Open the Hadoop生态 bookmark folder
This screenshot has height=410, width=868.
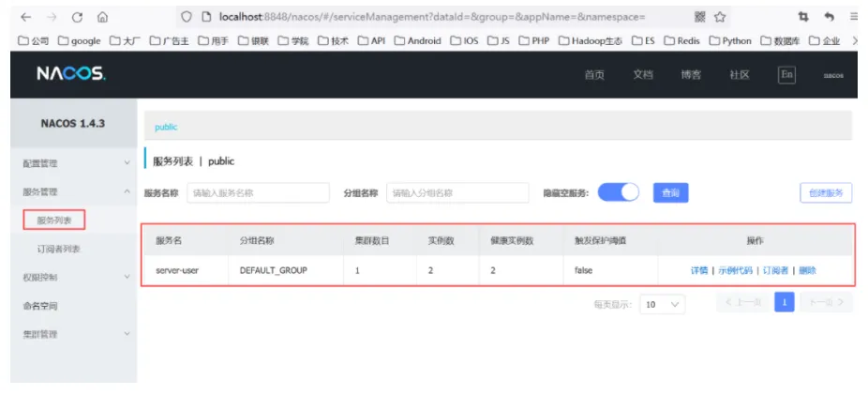591,41
